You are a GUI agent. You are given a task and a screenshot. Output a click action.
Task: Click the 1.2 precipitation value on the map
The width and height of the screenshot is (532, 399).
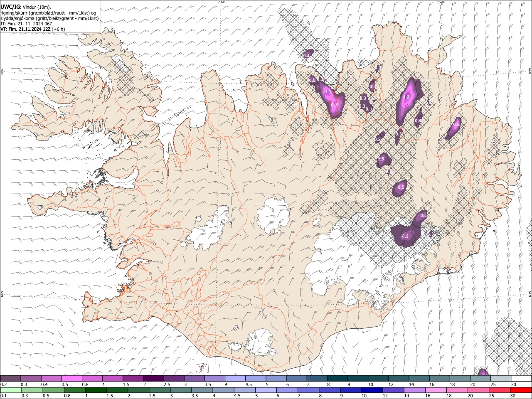point(406,97)
